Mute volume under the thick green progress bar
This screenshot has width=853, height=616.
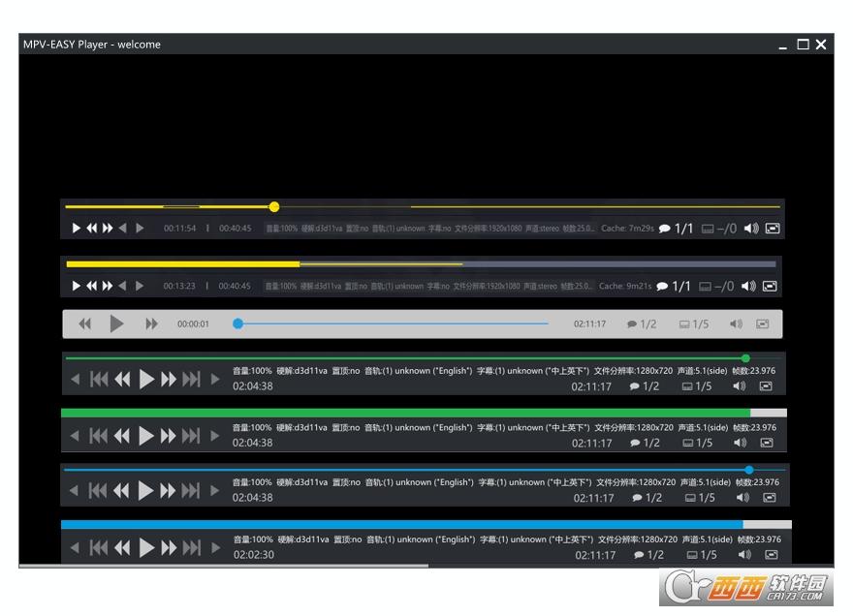740,443
